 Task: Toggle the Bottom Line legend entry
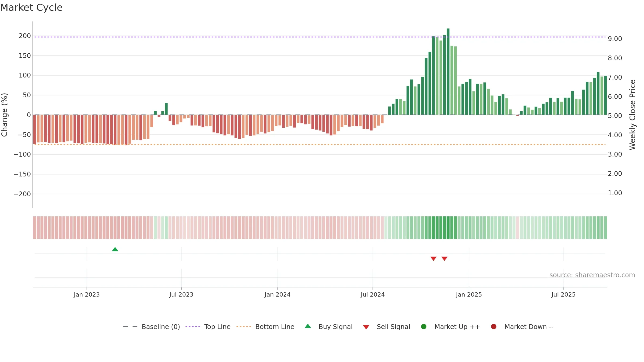pos(265,327)
